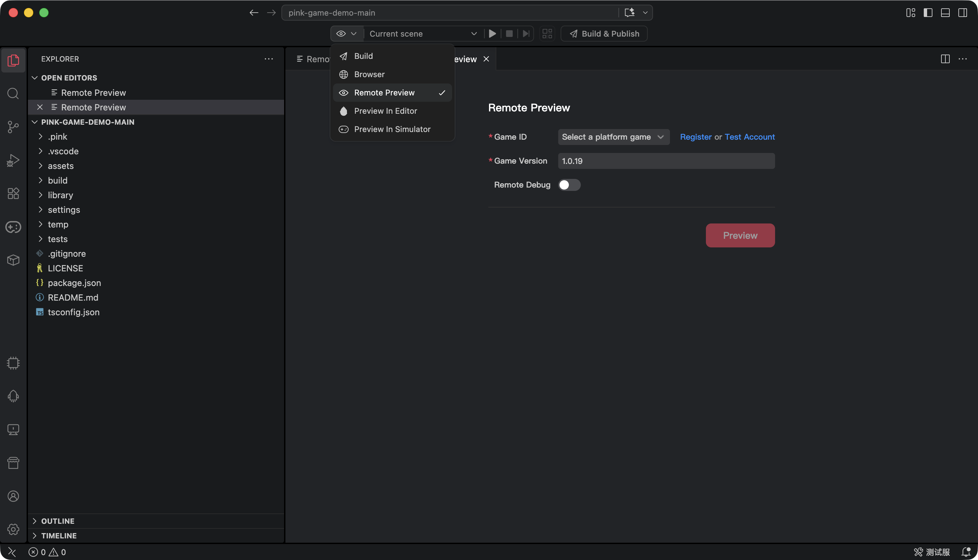
Task: Expand the assets folder
Action: coord(61,166)
